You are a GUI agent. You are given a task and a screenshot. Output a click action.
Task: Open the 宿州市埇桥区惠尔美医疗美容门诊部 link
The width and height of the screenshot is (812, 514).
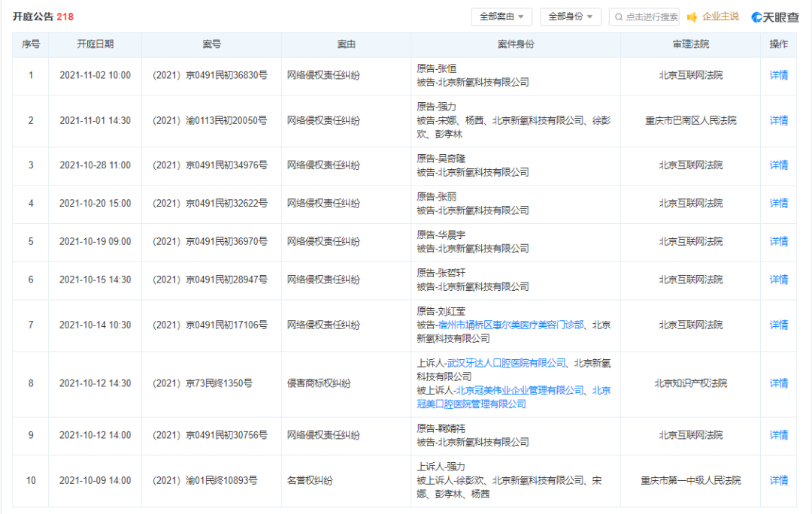point(511,325)
